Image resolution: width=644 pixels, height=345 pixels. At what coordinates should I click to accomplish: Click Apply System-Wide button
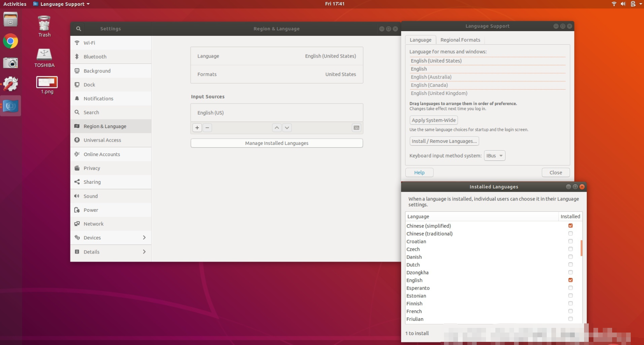pyautogui.click(x=433, y=120)
